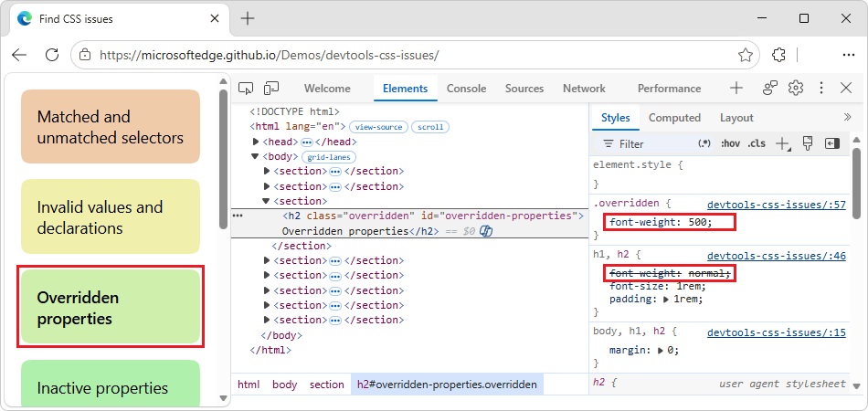Toggle regex filter (.*) button
Screen dimensions: 868x411
coord(704,143)
